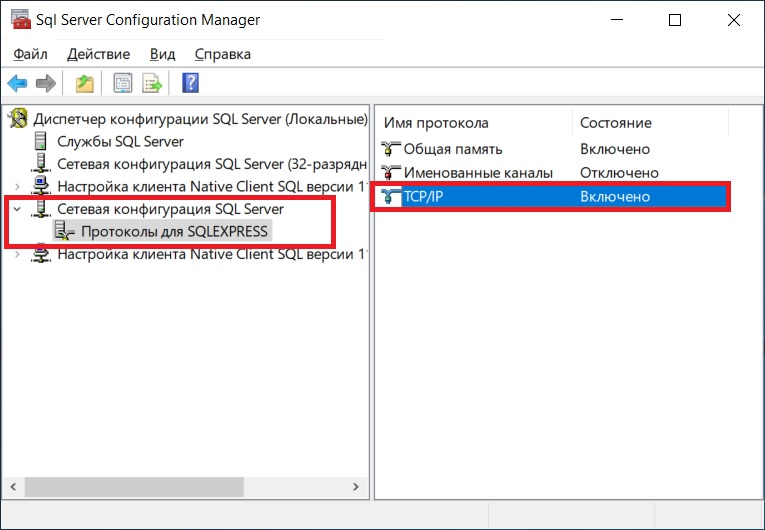Click the tree pane scroll left arrow
The image size is (765, 530).
14,487
